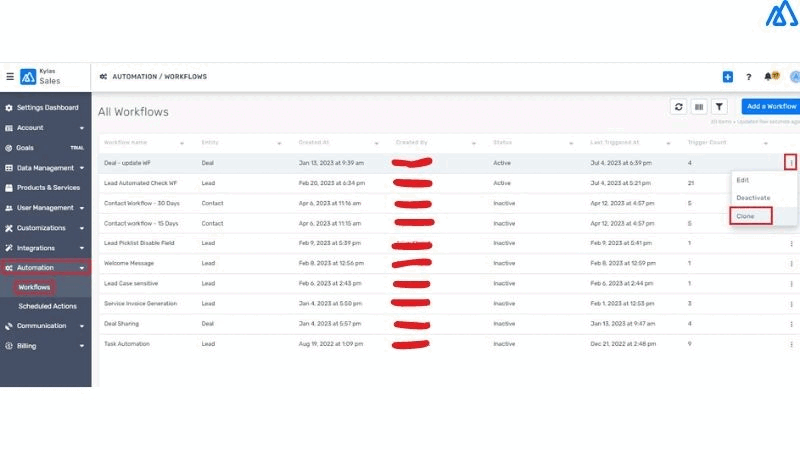Expand the Billing menu arrow

click(x=82, y=346)
